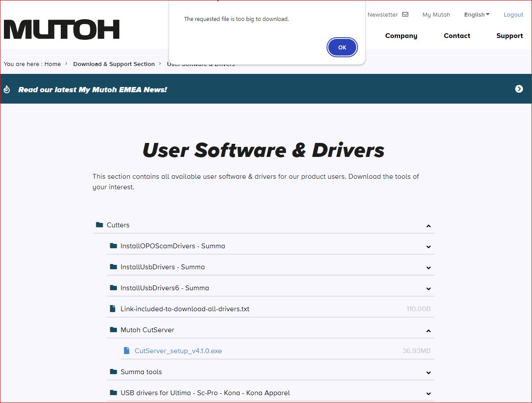Click the OK button in the dialog
Viewport: 532px width, 403px height.
[342, 47]
